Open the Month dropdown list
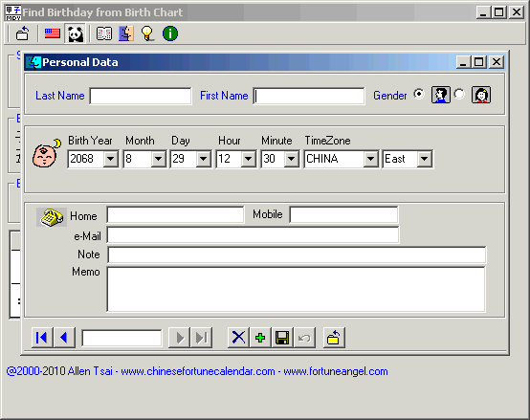The width and height of the screenshot is (530, 420). [x=158, y=159]
